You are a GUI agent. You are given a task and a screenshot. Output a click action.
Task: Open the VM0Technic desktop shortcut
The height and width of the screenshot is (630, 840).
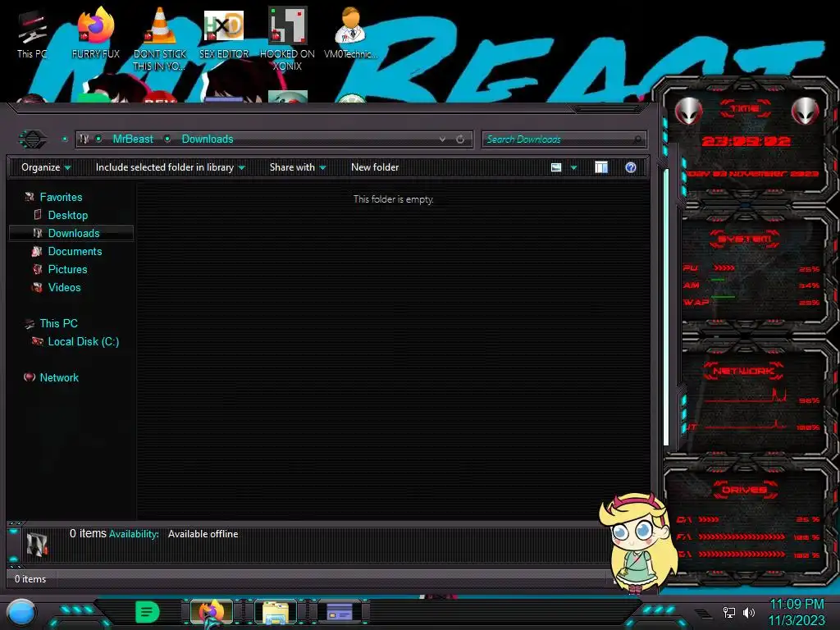click(x=351, y=33)
